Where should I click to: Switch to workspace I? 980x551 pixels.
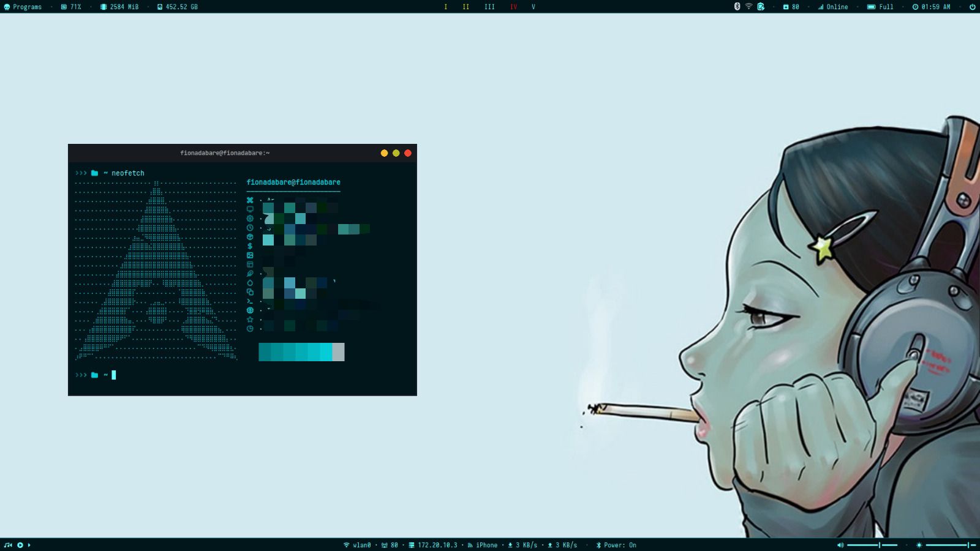(445, 7)
